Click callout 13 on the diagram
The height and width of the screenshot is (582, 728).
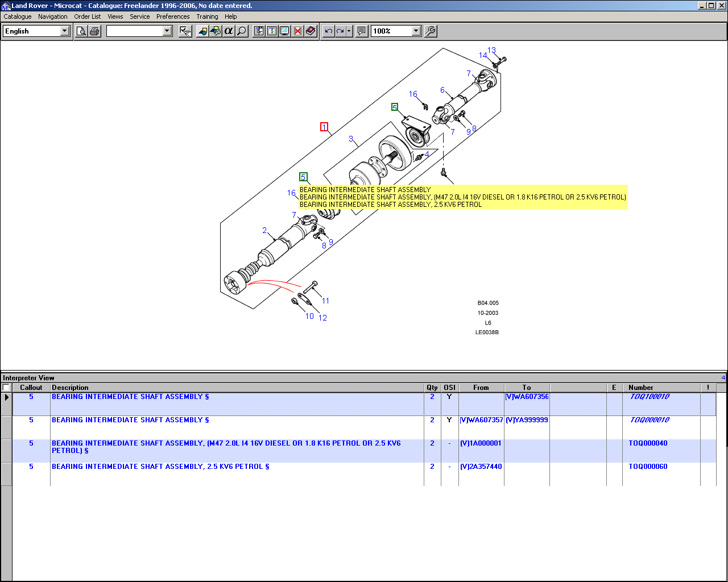coord(491,51)
